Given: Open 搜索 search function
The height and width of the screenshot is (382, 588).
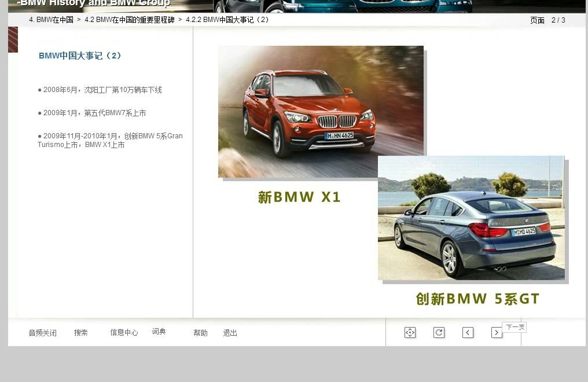Looking at the screenshot, I should click(80, 333).
